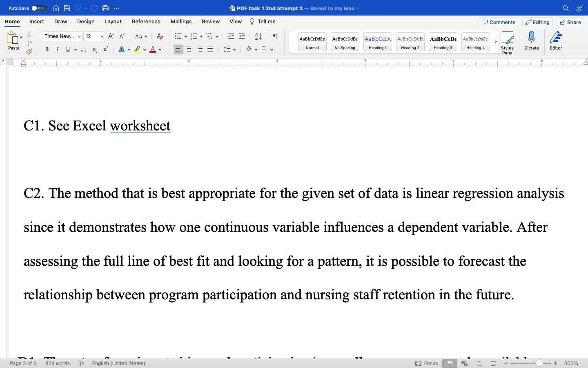588x368 pixels.
Task: Increase the font size
Action: coord(111,36)
